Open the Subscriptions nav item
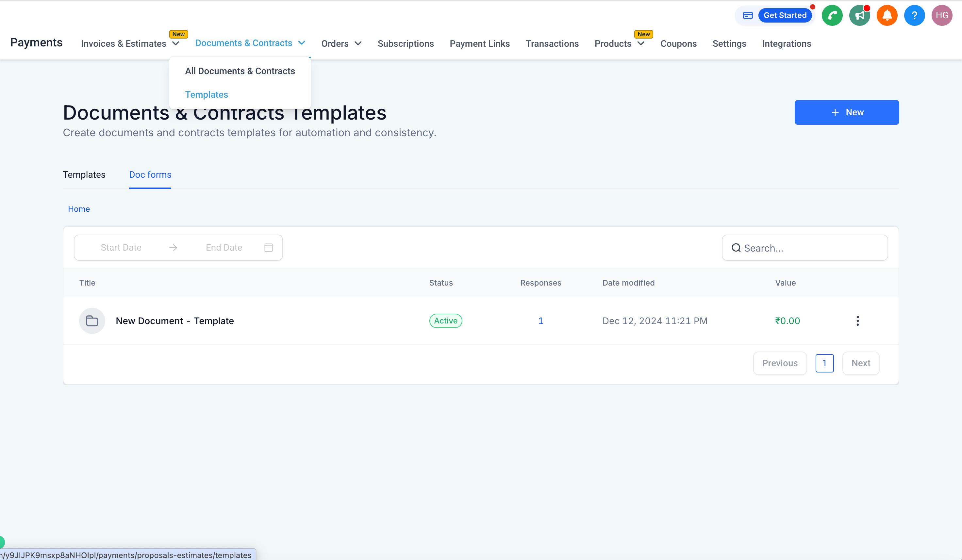962x560 pixels. 406,43
